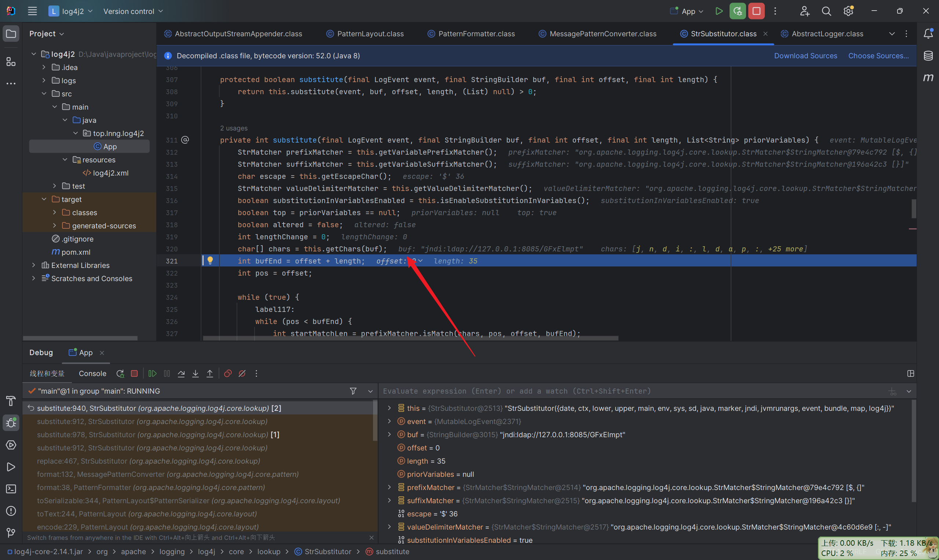Open the main hamburger menu

pyautogui.click(x=32, y=11)
